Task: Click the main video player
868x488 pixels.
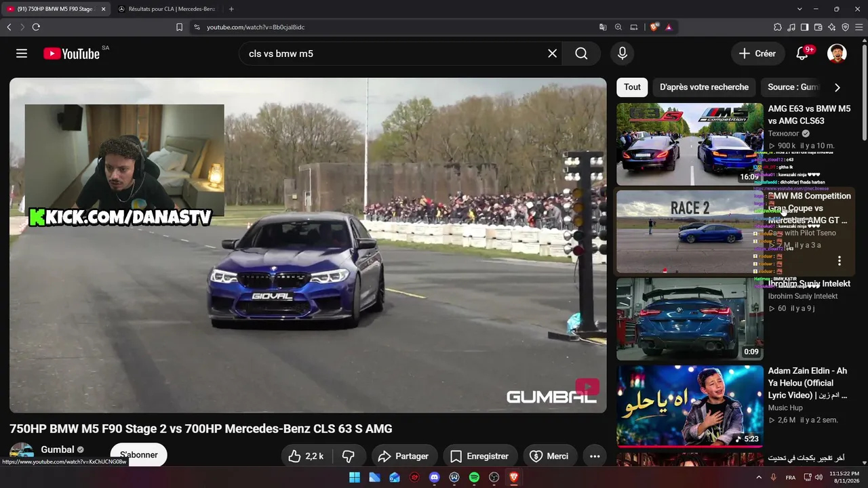Action: coord(308,245)
